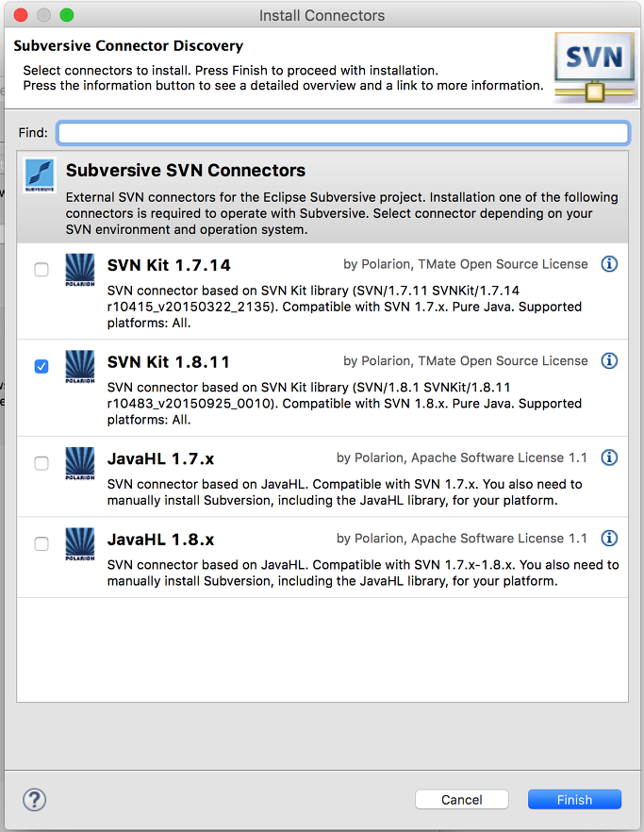Check the SVN Kit 1.7.14 checkbox

click(41, 270)
